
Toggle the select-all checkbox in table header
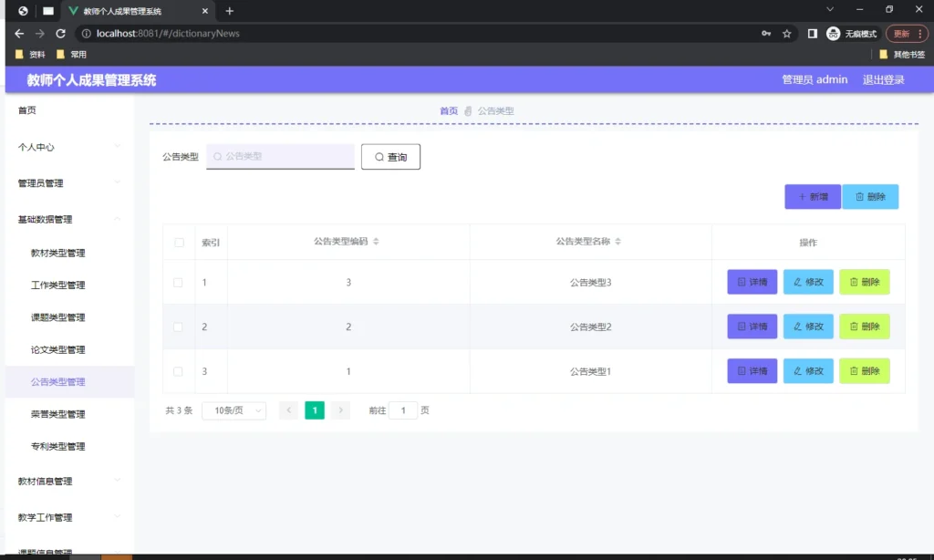(x=179, y=243)
